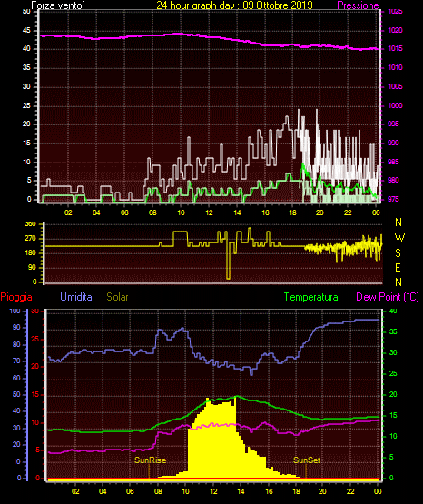Viewport: 423px width, 504px height.
Task: Click temperature axis value '40'
Action: pos(393,311)
